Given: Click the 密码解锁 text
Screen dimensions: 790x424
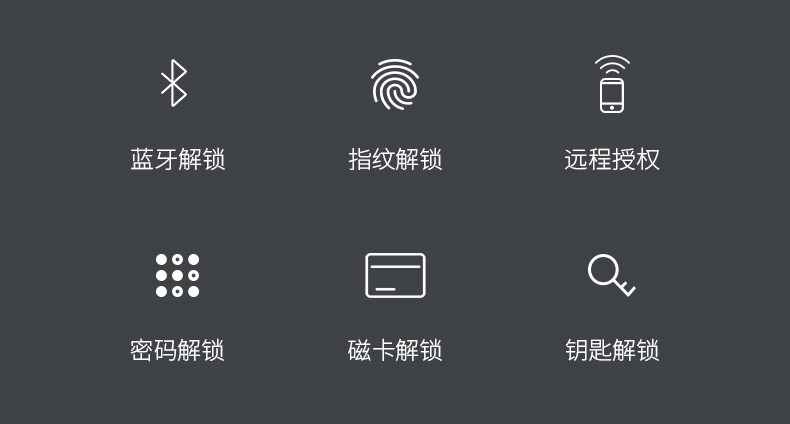Looking at the screenshot, I should tap(177, 350).
